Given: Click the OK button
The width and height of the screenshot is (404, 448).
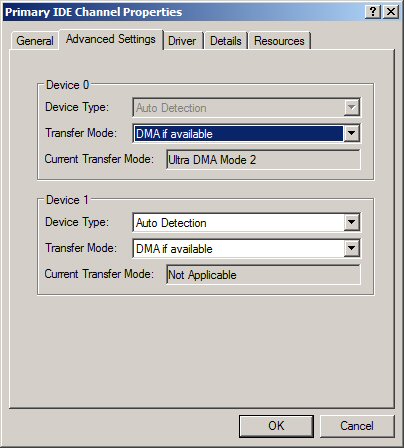Looking at the screenshot, I should pyautogui.click(x=276, y=426).
